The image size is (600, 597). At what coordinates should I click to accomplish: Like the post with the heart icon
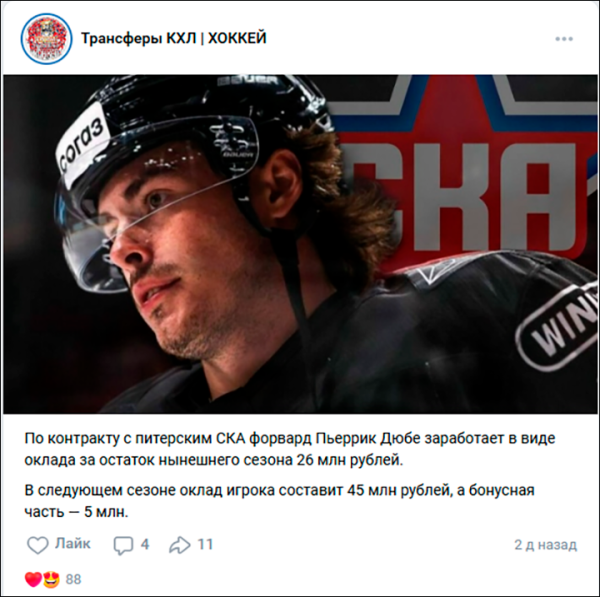[x=38, y=545]
